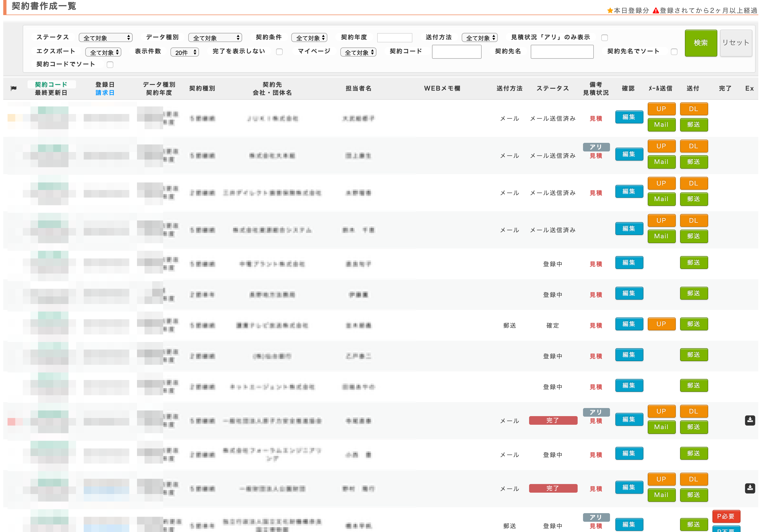
Task: Click the green Mail button in the first row
Action: (661, 125)
